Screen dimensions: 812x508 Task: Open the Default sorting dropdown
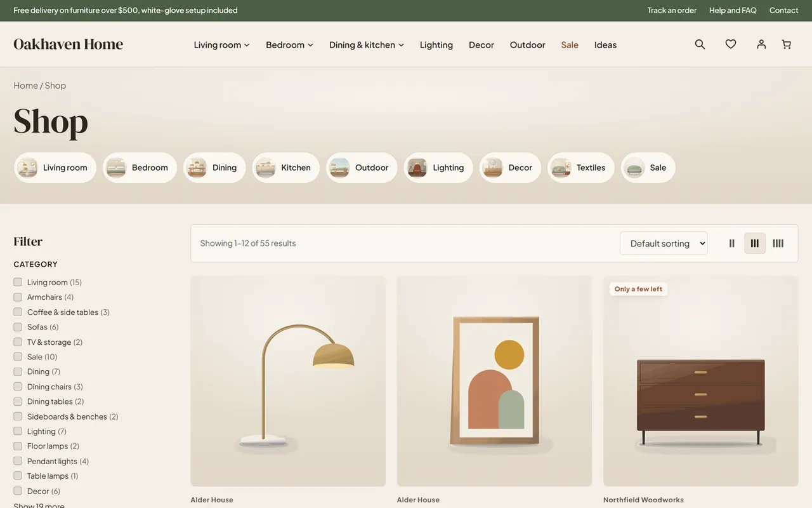664,243
